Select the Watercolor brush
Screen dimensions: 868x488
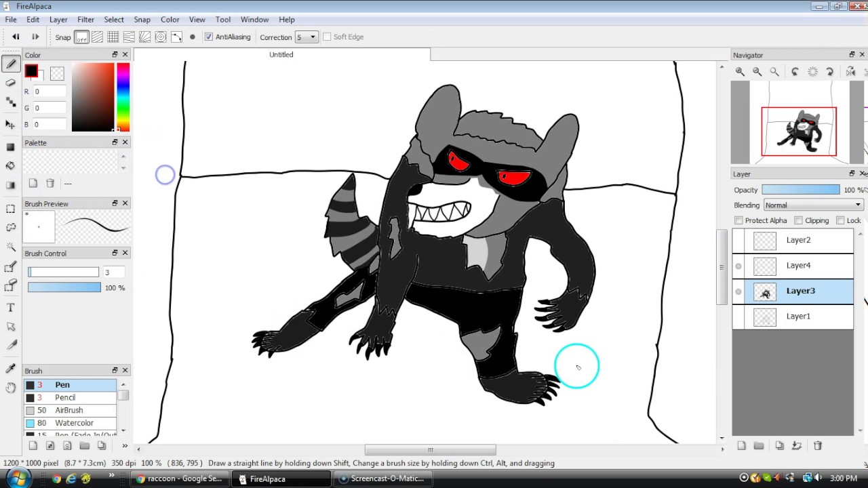(x=71, y=424)
